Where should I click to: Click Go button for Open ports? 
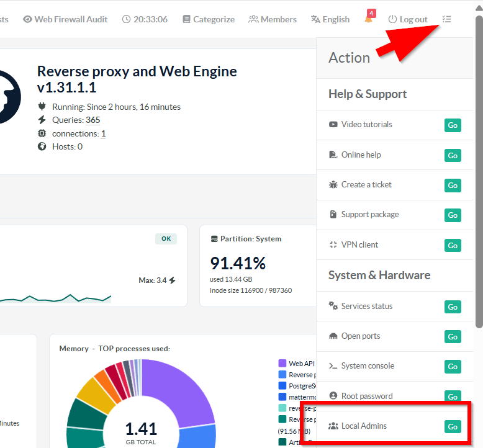(453, 337)
